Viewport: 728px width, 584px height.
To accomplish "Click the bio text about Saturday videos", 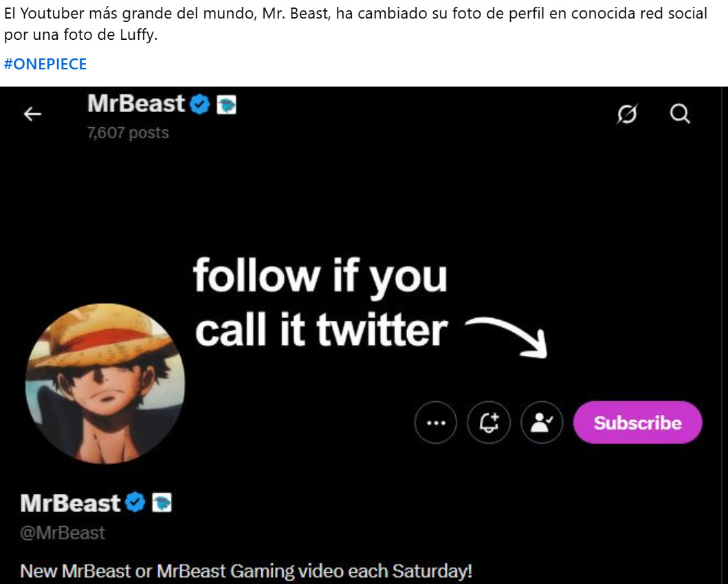I will point(246,571).
